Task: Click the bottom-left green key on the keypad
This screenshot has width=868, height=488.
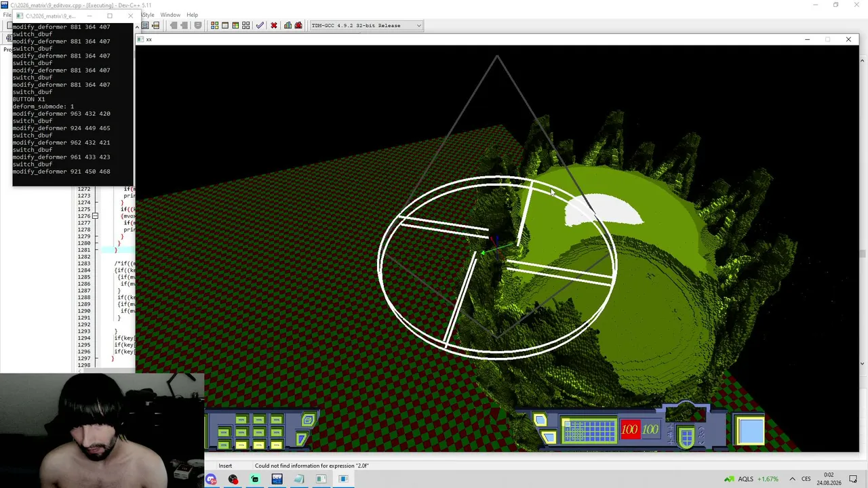Action: 224,445
